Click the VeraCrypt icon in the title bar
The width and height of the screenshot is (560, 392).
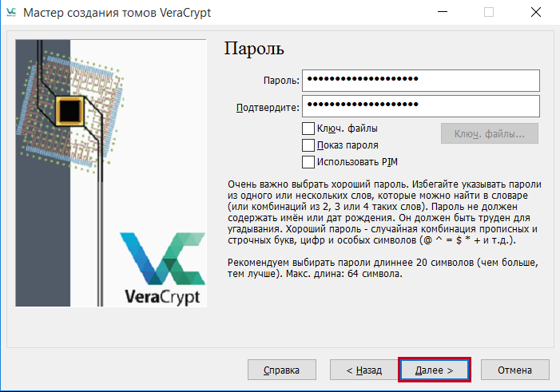point(11,14)
